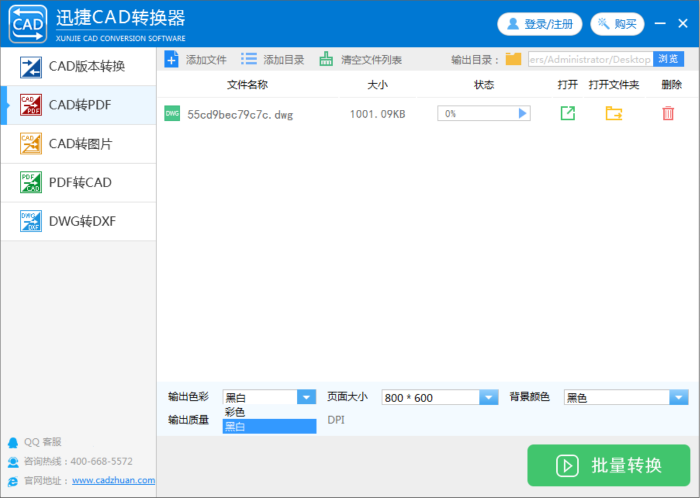Click the 大小 column header
Image resolution: width=700 pixels, height=498 pixels.
378,85
